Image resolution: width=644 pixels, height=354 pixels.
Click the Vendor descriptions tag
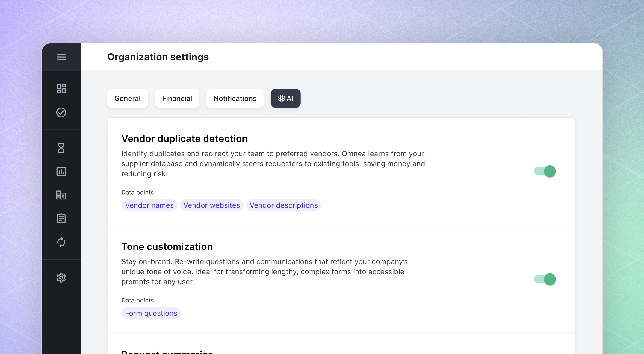pos(283,205)
